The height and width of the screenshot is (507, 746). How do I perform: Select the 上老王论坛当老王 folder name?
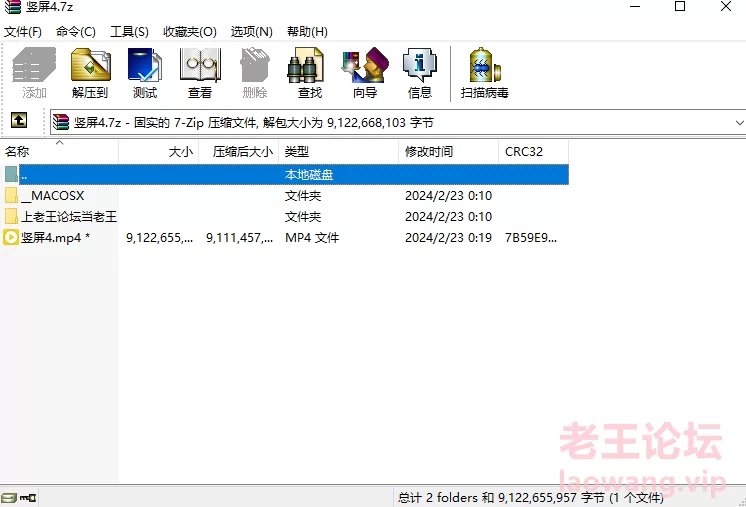[69, 216]
